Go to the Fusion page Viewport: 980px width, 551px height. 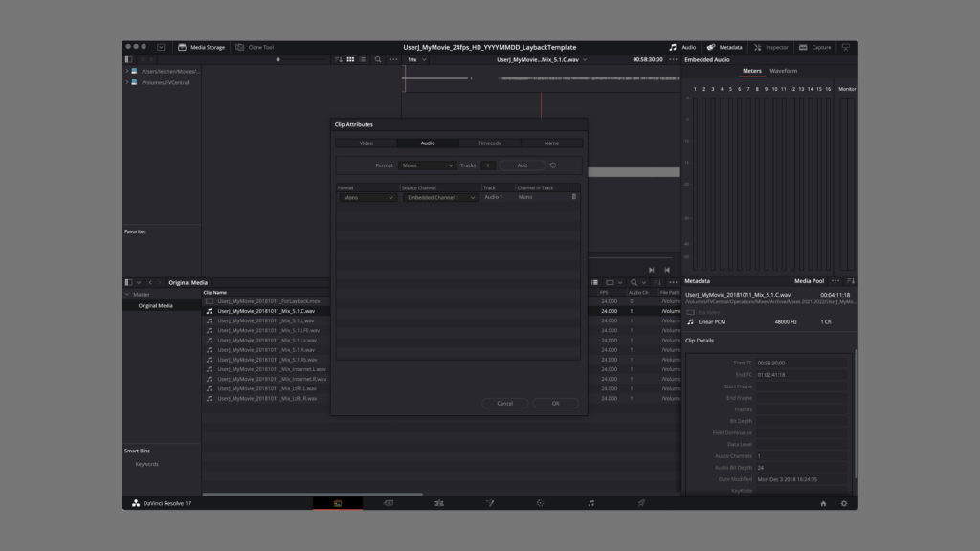pyautogui.click(x=489, y=503)
